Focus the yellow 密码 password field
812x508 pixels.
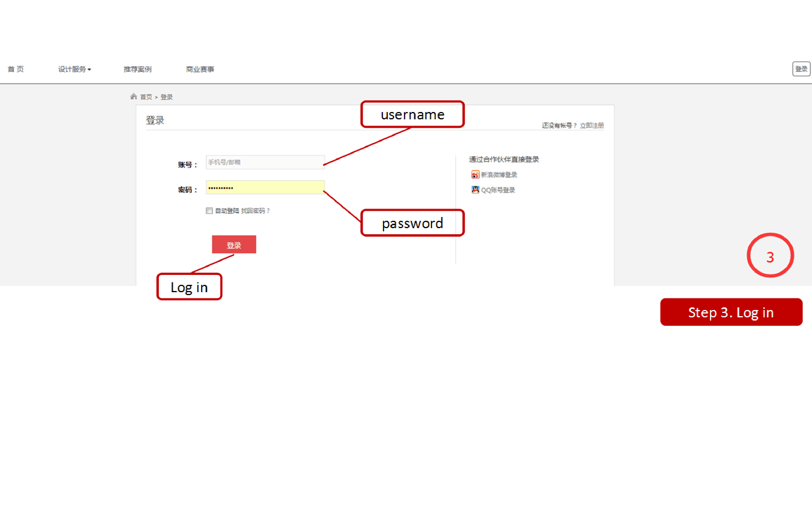265,187
